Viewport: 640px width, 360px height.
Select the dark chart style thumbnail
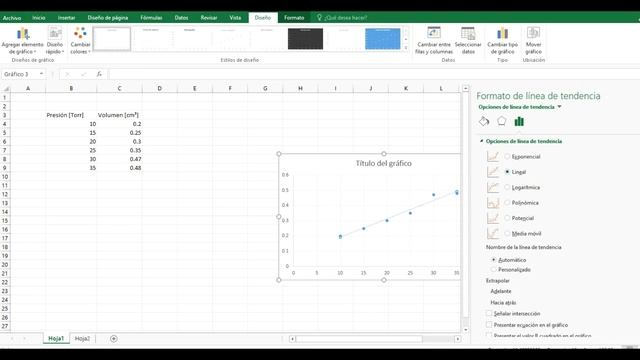tap(305, 39)
